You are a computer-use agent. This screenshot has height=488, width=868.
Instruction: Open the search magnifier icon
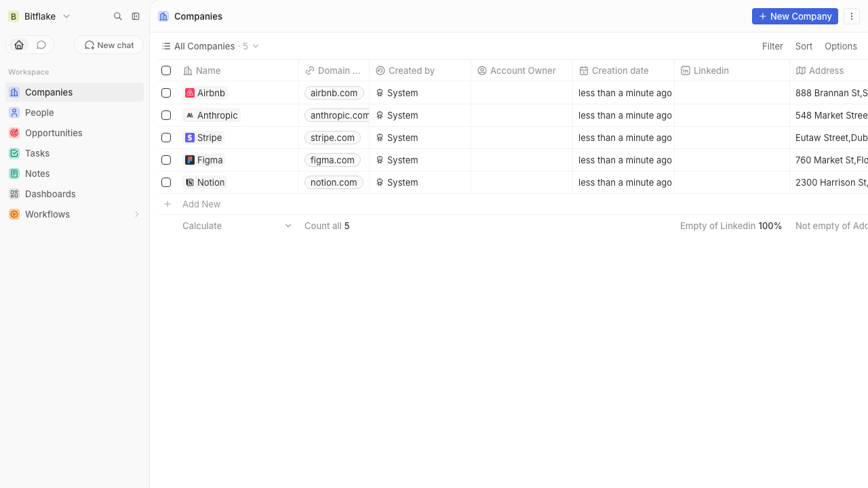(118, 16)
